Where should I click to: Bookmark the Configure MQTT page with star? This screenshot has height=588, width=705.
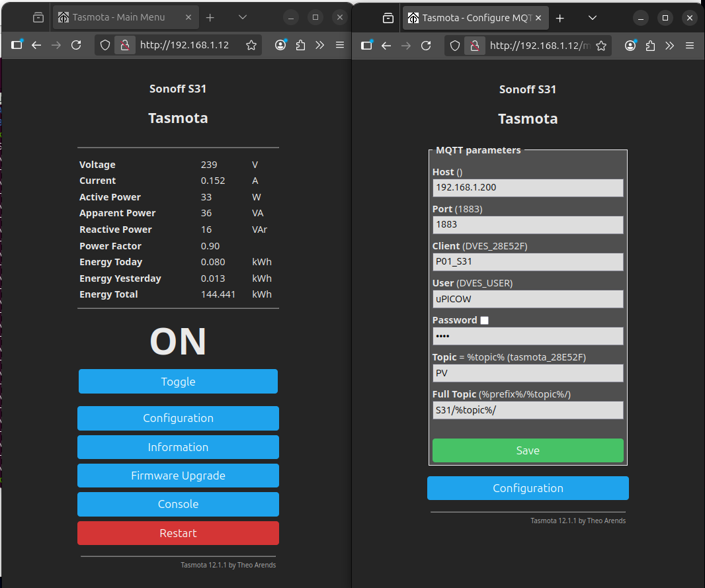(601, 46)
